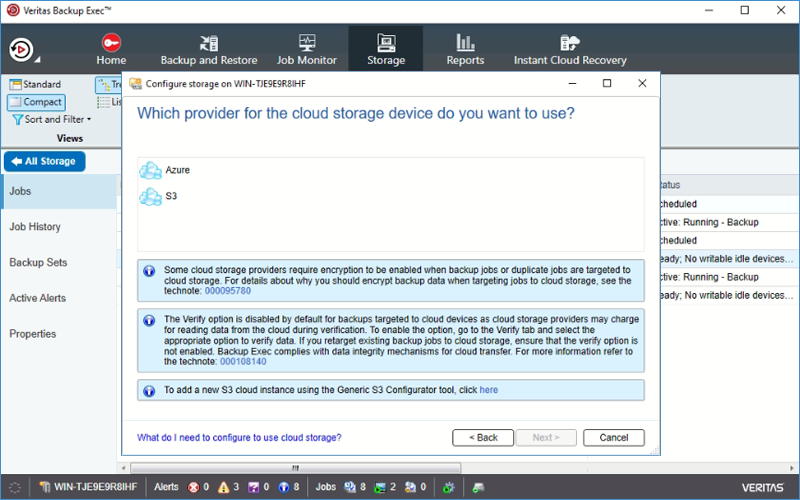
Task: Click the Jobs label in status bar
Action: (x=326, y=487)
